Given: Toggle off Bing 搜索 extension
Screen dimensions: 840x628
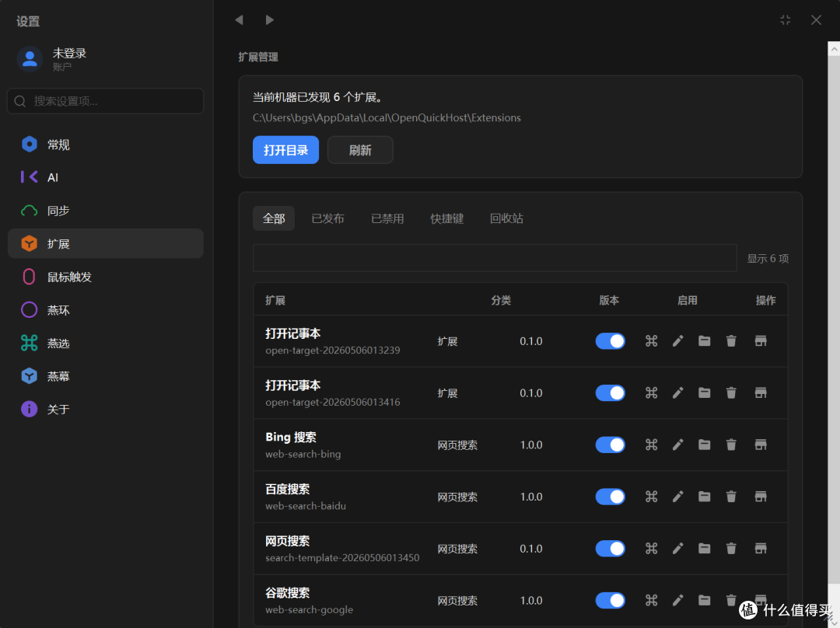Looking at the screenshot, I should [x=611, y=445].
